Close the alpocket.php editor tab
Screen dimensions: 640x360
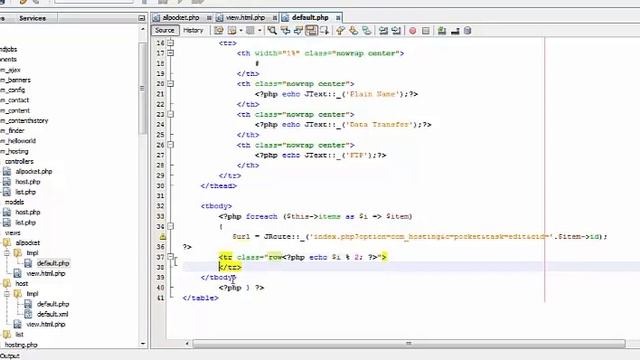(209, 18)
